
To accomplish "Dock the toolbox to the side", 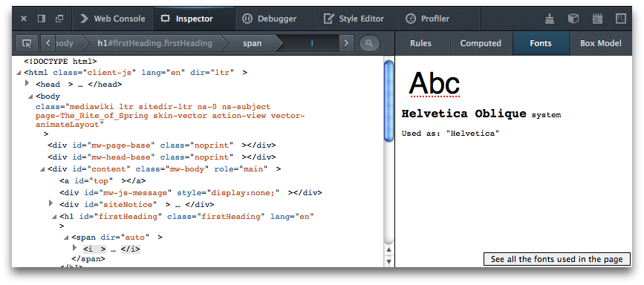I will pos(42,19).
